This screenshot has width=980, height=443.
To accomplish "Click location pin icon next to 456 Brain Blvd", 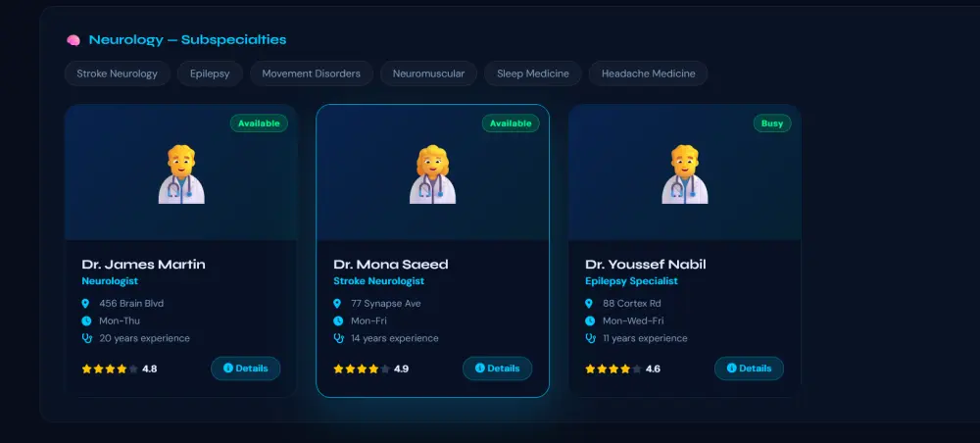I will tap(86, 304).
